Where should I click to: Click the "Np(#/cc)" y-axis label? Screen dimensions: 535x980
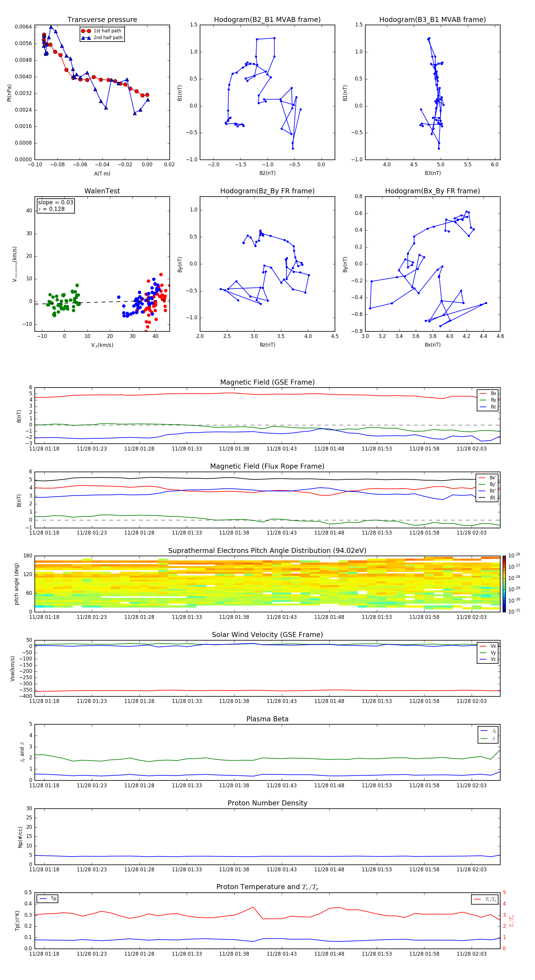pos(20,837)
